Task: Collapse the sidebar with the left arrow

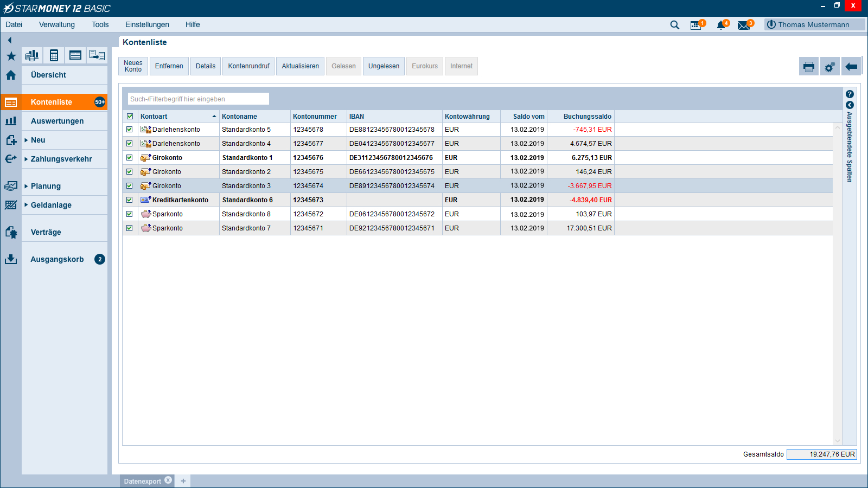Action: (10, 40)
